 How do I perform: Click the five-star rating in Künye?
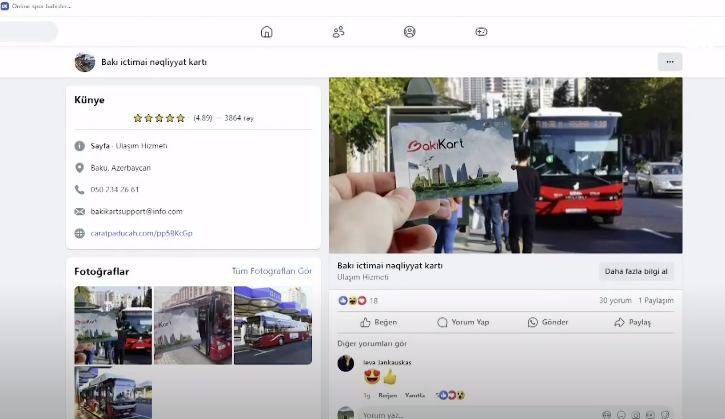click(x=160, y=118)
